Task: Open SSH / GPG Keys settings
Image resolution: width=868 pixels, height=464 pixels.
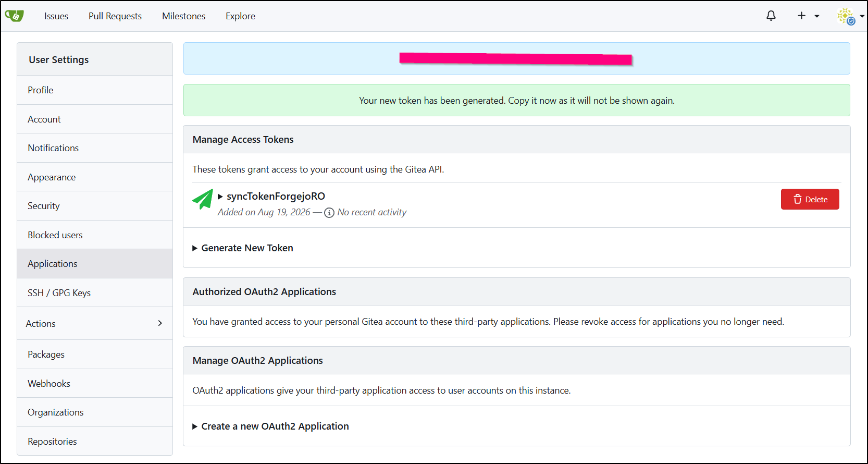Action: tap(95, 293)
